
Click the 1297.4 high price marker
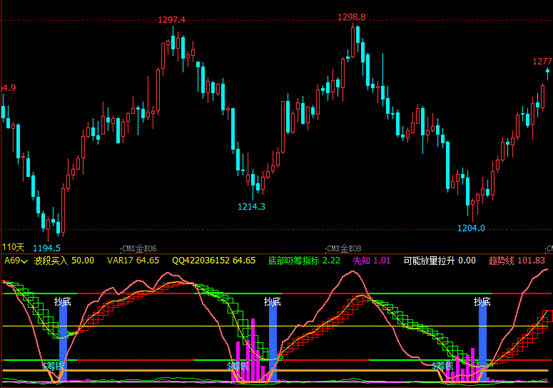coord(171,20)
